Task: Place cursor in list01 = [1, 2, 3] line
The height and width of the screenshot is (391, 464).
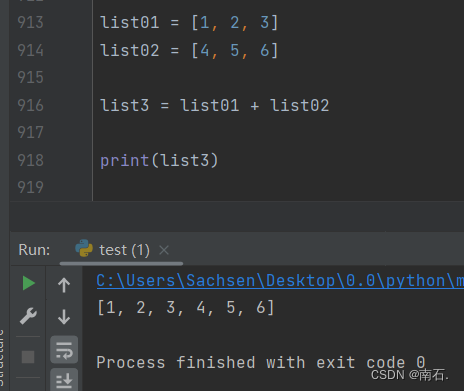Action: tap(189, 23)
